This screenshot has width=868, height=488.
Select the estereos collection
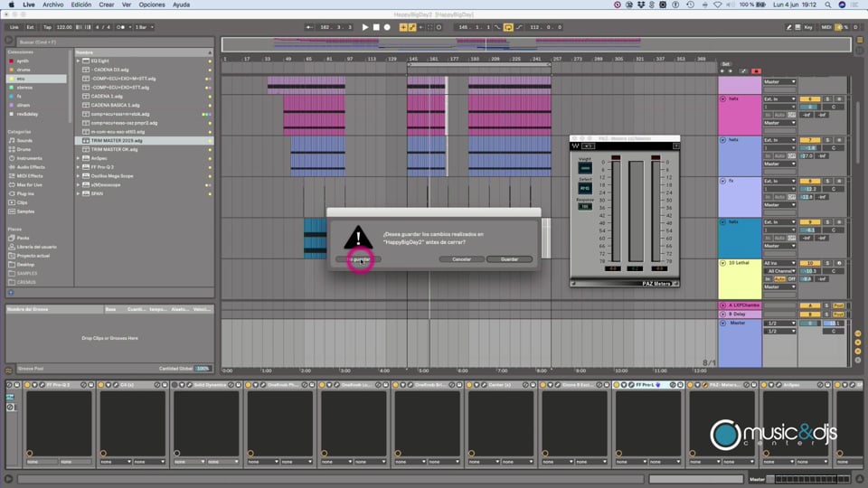coord(25,88)
